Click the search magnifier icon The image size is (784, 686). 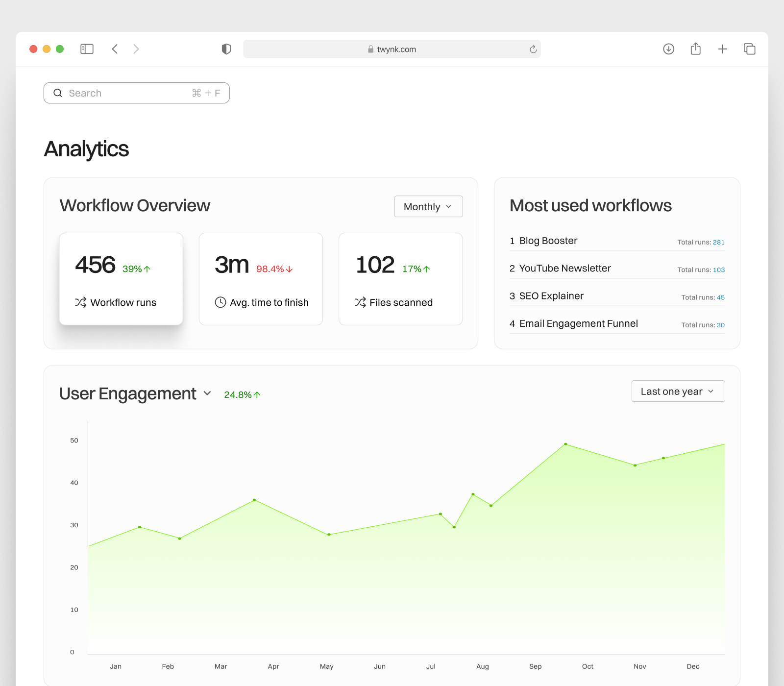pos(58,93)
